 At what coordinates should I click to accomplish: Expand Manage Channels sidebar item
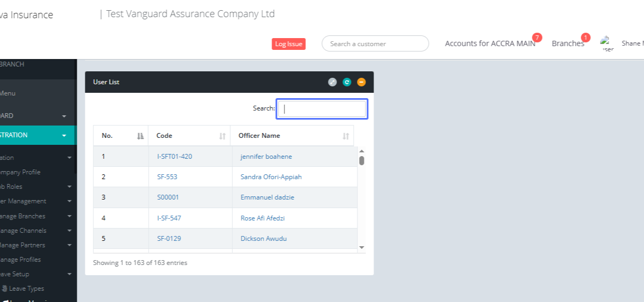click(x=69, y=231)
